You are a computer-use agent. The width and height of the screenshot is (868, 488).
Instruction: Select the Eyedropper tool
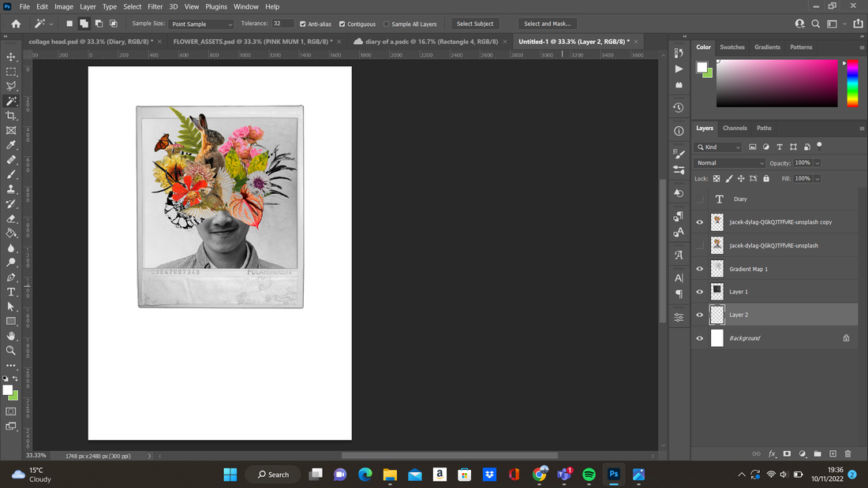(11, 145)
